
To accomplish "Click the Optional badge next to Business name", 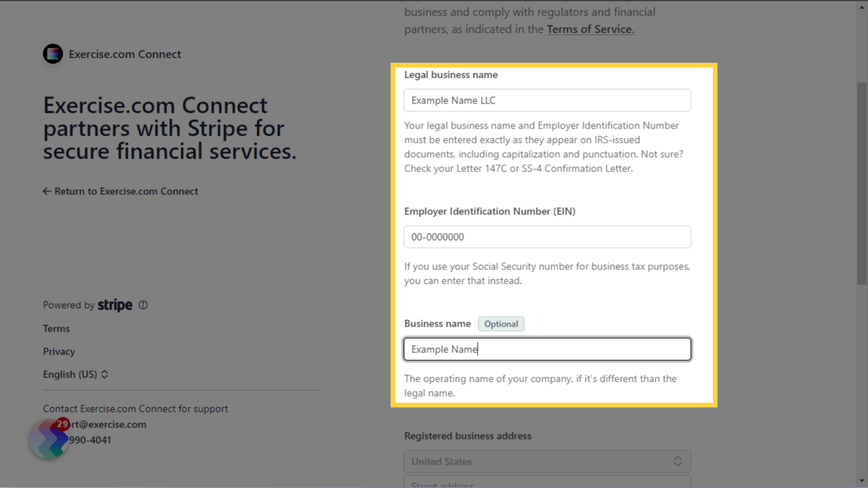I will (501, 324).
